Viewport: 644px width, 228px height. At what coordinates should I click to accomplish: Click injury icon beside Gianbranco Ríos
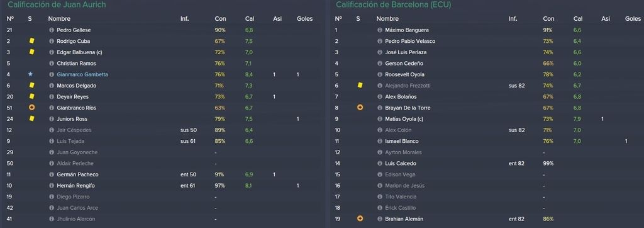pyautogui.click(x=31, y=108)
